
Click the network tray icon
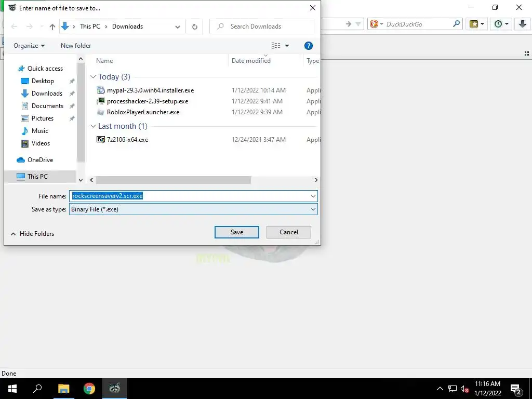click(453, 389)
